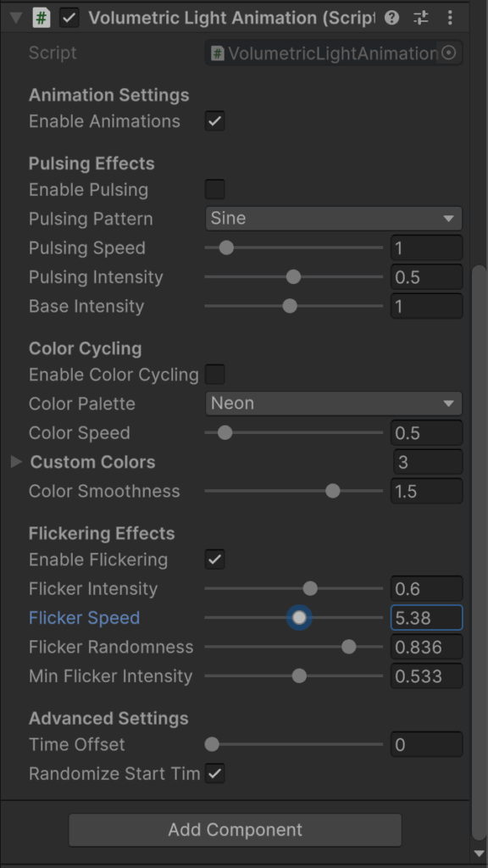
Task: Click the VolumetricLightAnimation script file icon
Action: [218, 53]
